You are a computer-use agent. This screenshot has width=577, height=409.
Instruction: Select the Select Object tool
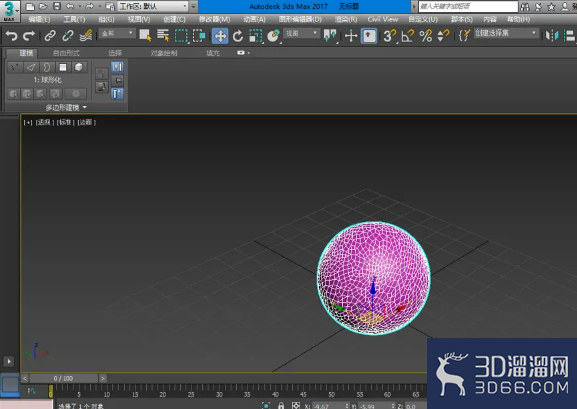tap(145, 36)
